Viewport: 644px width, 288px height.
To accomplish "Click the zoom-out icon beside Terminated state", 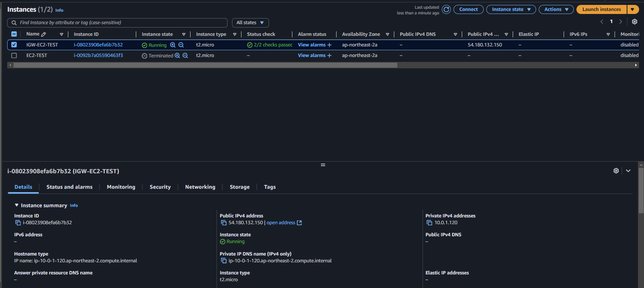I will tap(185, 55).
